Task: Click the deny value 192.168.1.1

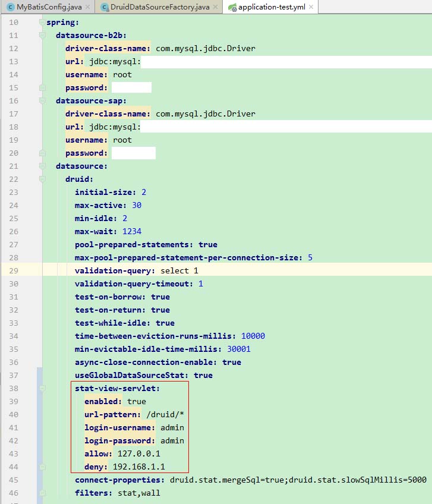Action: click(139, 467)
